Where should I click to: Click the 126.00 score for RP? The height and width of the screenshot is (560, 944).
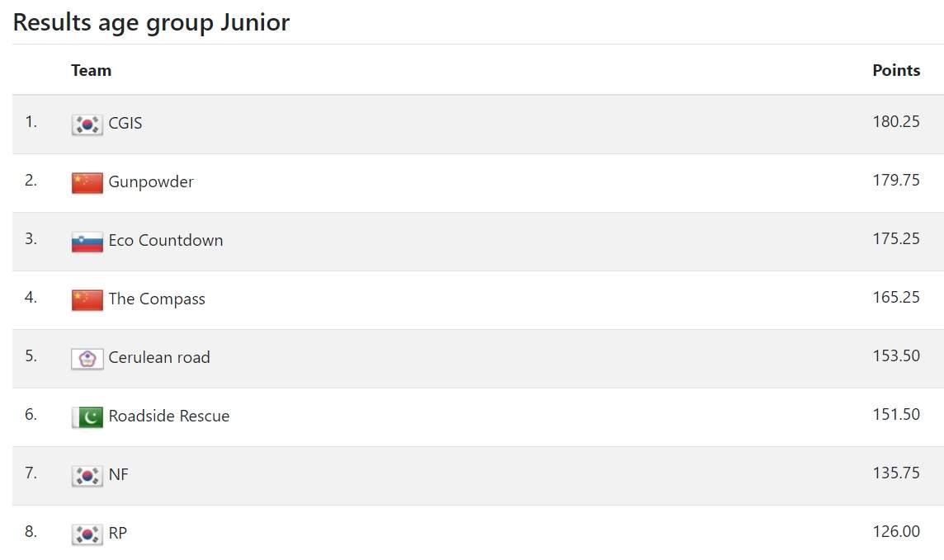pyautogui.click(x=896, y=532)
